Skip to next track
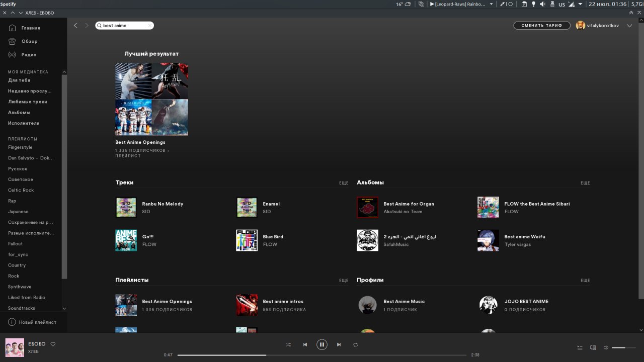644x362 pixels. pyautogui.click(x=339, y=344)
